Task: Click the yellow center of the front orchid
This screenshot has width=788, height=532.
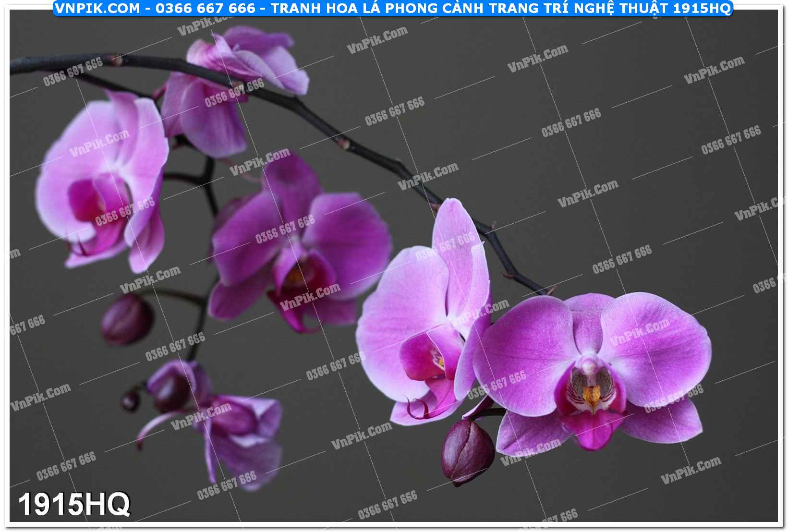Action: pyautogui.click(x=592, y=395)
